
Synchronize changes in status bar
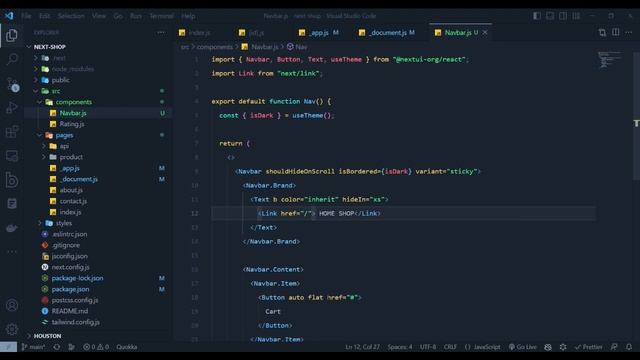point(57,347)
